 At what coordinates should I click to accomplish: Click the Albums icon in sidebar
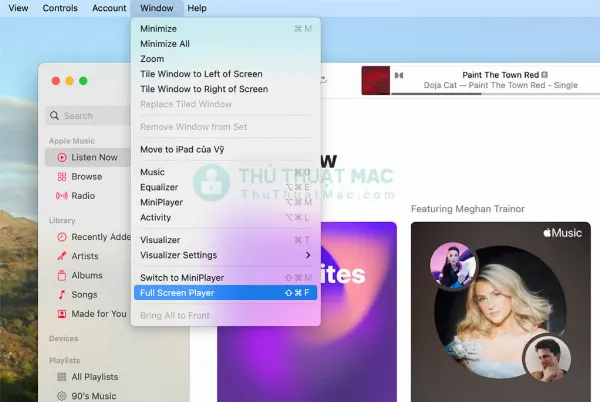coord(62,275)
